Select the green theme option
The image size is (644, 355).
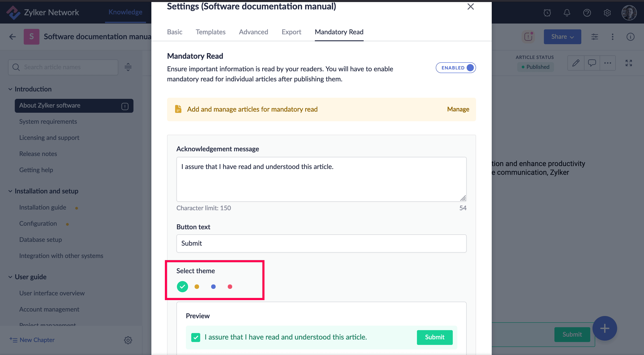(182, 286)
